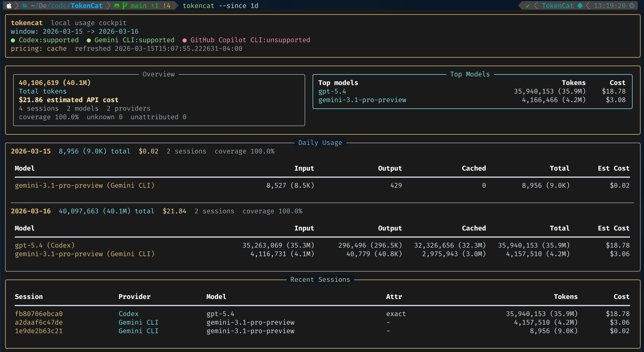Screen dimensions: 644x352
Task: Click '40,097,663 (40.1M) total' summary
Action: pos(107,211)
